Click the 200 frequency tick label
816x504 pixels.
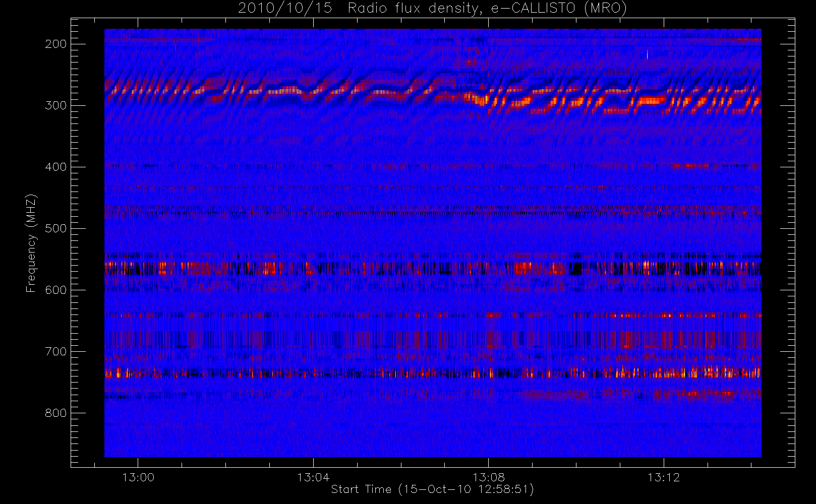point(56,44)
